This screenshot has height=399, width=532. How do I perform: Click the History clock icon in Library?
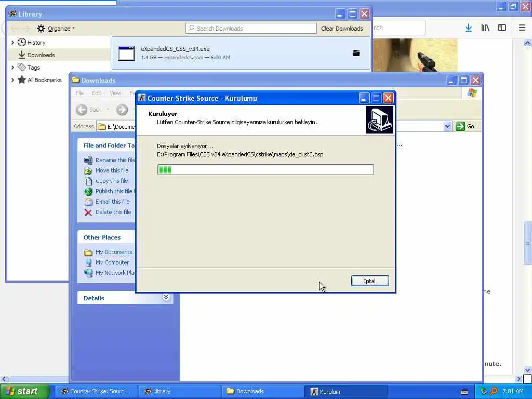(x=22, y=42)
